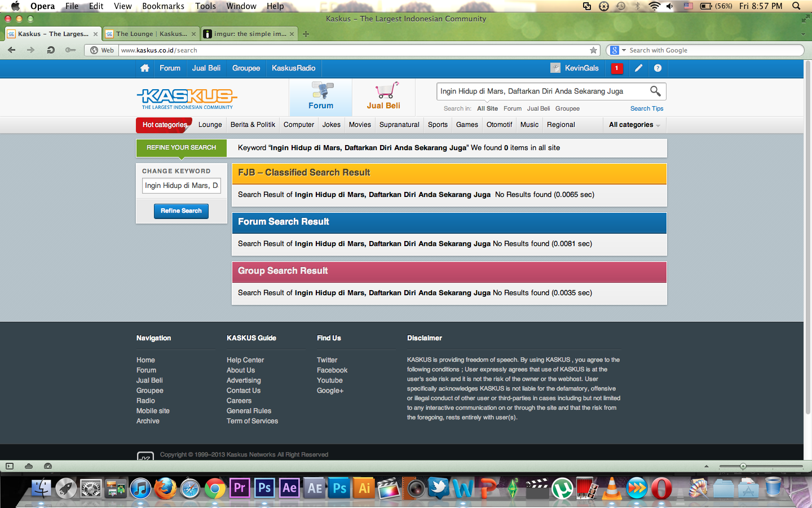Open Adobe Illustrator from the dock
This screenshot has width=812, height=508.
(x=364, y=488)
